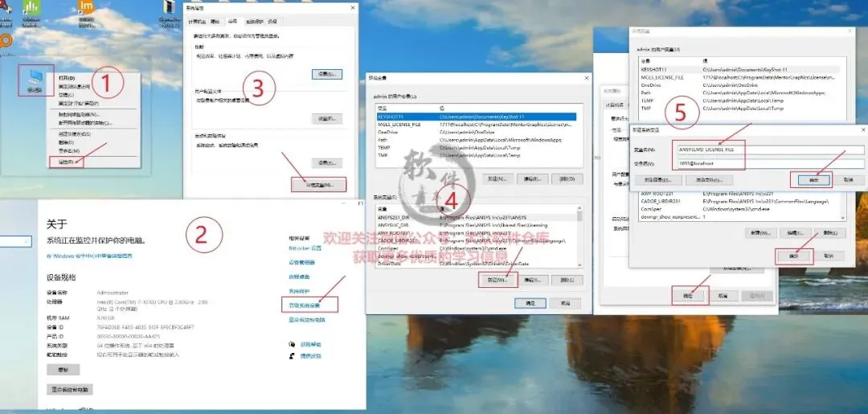Switch to the 远程 tab in System Properties
The width and height of the screenshot is (868, 414).
pyautogui.click(x=272, y=22)
